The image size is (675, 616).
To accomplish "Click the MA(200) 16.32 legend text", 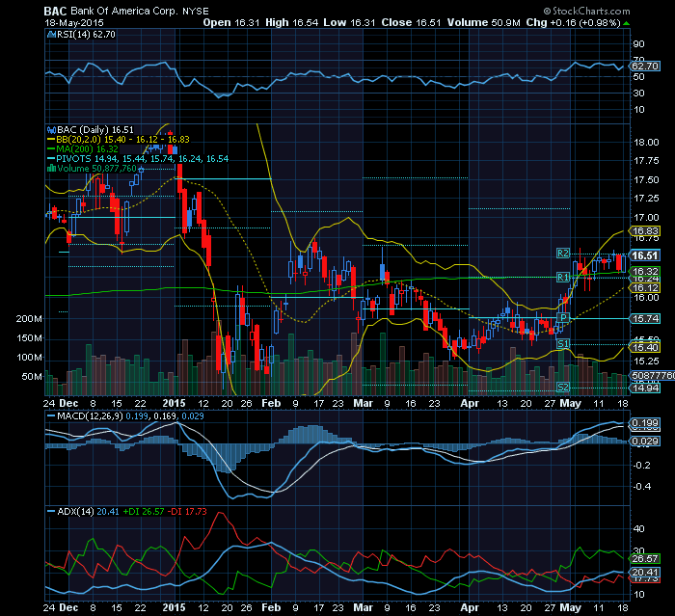I will click(x=88, y=149).
